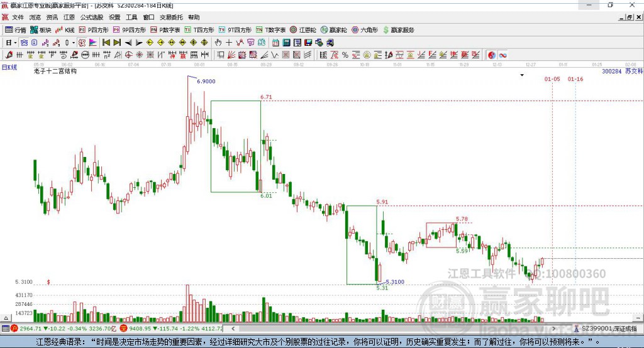The width and height of the screenshot is (644, 348).
Task: Open the P四方形 tool
Action: (94, 30)
